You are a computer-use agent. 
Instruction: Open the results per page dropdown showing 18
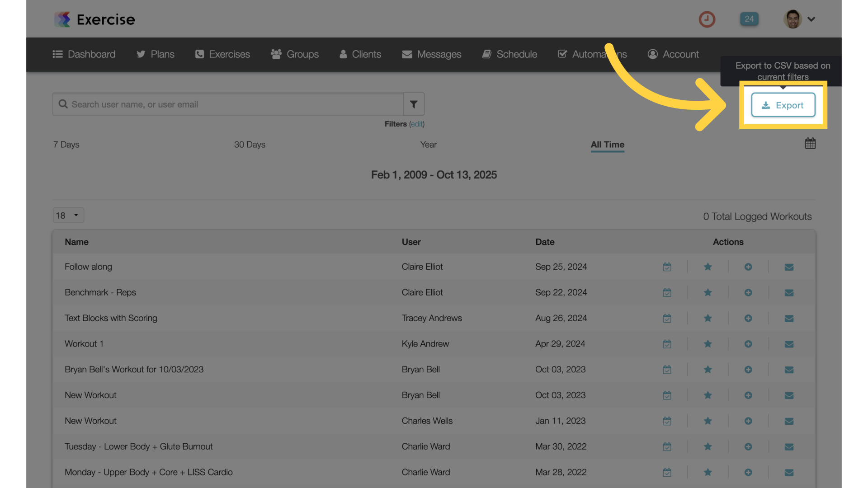[x=68, y=215]
